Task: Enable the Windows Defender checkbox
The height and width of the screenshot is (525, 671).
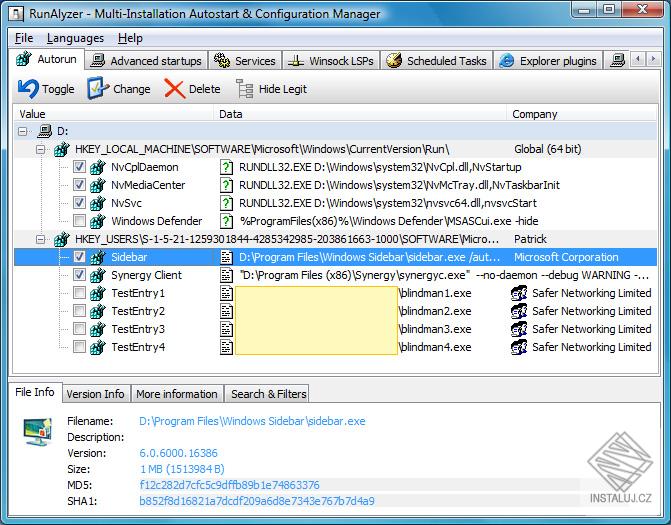Action: point(79,221)
